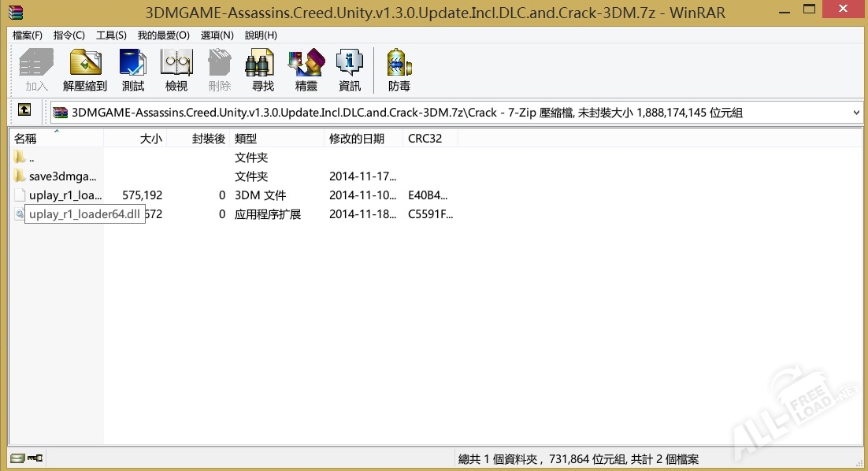Click the Virus Scan (防毒) toolbar icon
This screenshot has width=868, height=471.
(399, 69)
